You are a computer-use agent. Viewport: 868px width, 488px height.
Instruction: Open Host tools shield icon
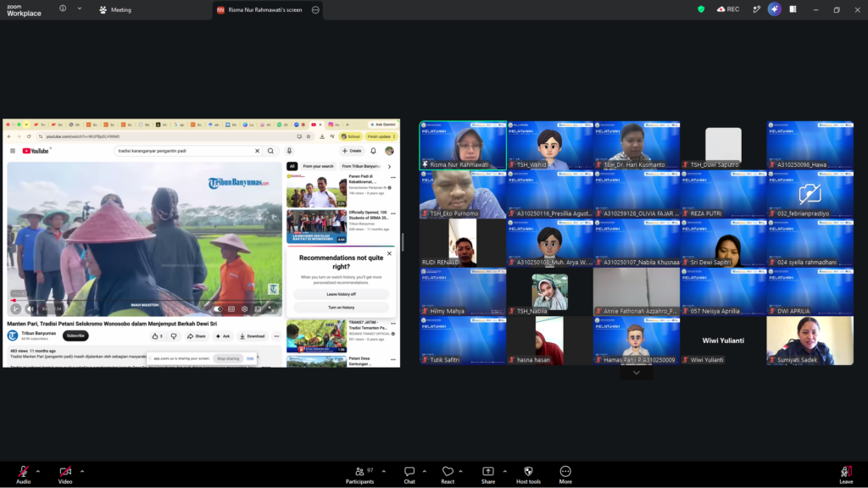(529, 472)
